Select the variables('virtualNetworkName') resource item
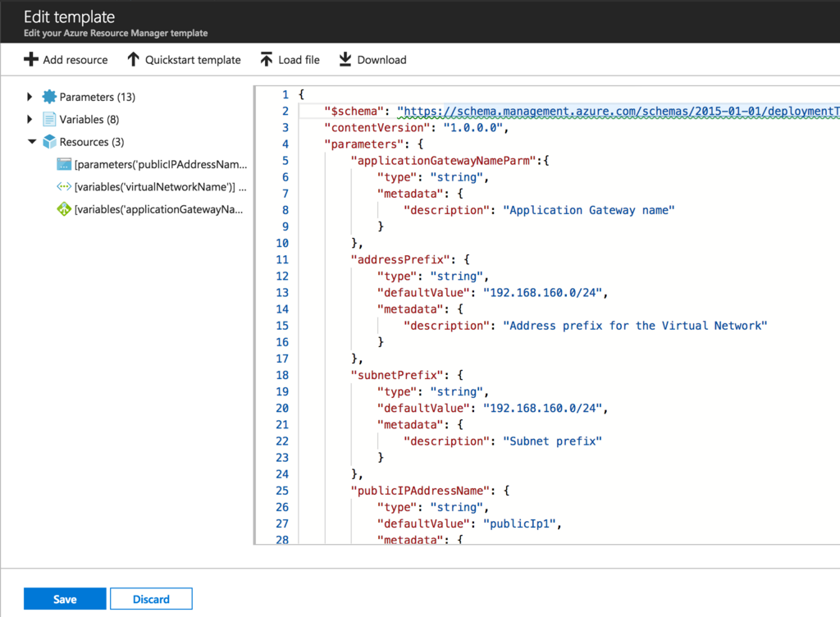This screenshot has height=617, width=840. coord(160,187)
